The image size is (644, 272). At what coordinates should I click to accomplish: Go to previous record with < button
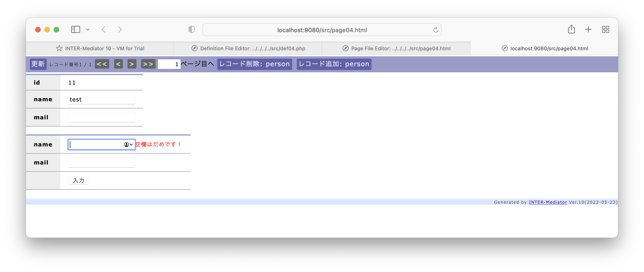point(118,64)
